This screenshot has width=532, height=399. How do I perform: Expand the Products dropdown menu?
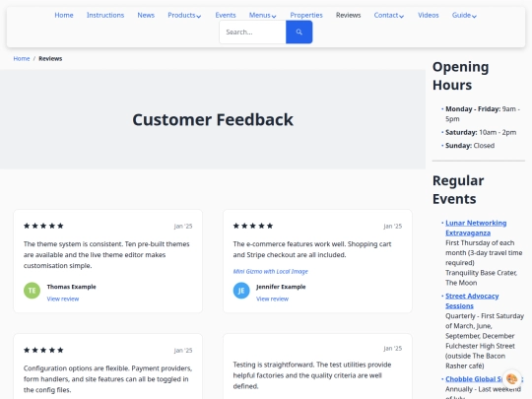184,15
